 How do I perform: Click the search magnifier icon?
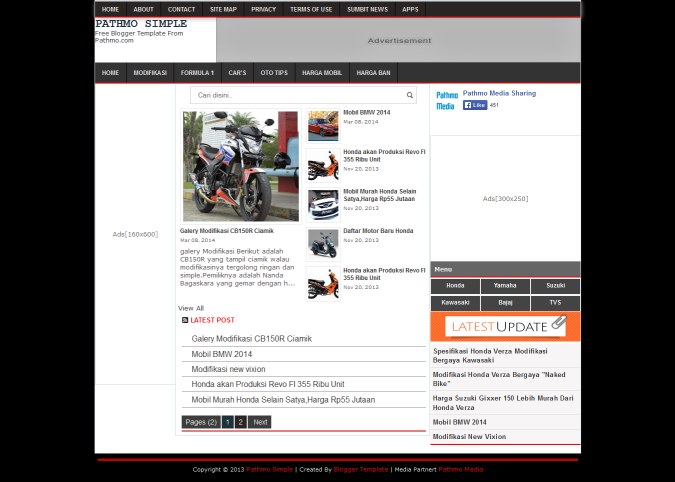409,95
